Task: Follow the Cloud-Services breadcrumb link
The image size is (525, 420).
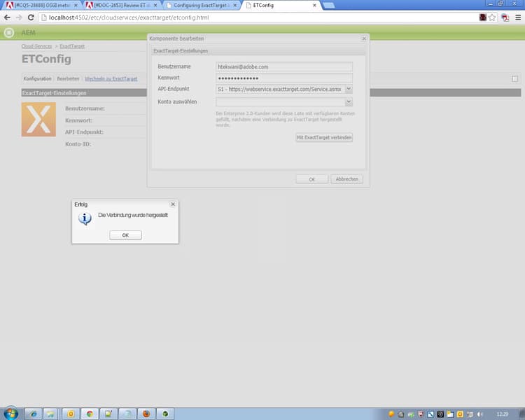Action: (x=37, y=46)
